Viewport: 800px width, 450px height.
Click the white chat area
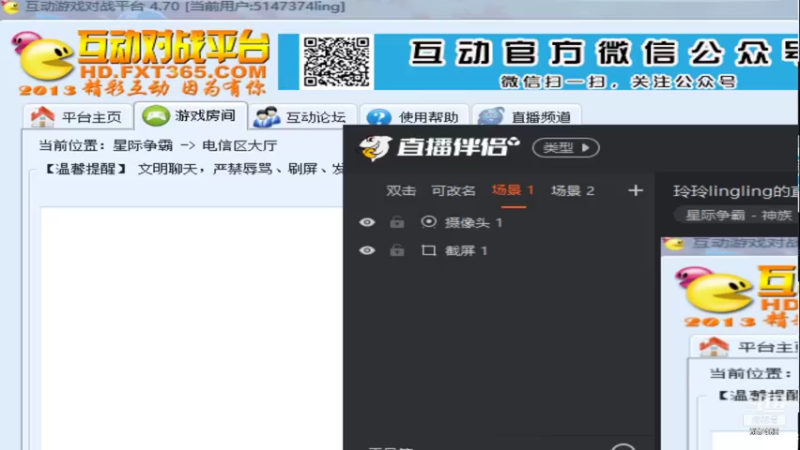click(x=192, y=328)
